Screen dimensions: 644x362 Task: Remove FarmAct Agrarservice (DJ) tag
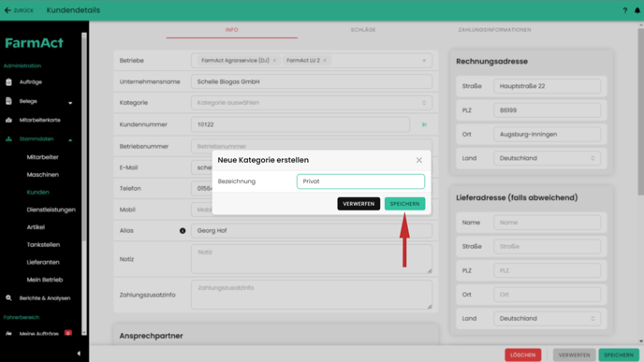click(x=274, y=60)
